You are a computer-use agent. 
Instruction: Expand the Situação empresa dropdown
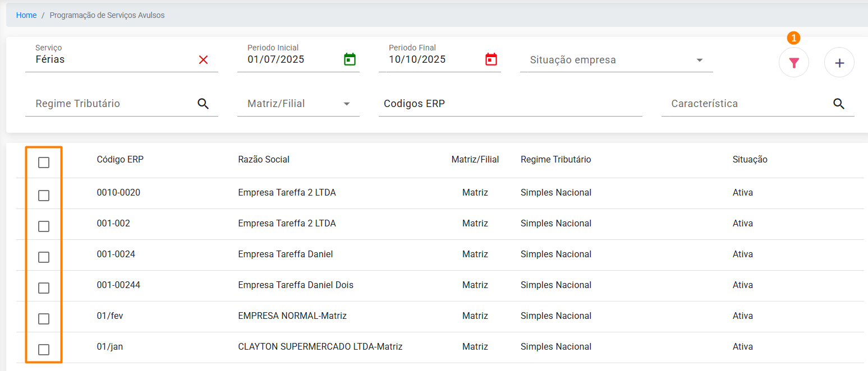[x=699, y=61]
